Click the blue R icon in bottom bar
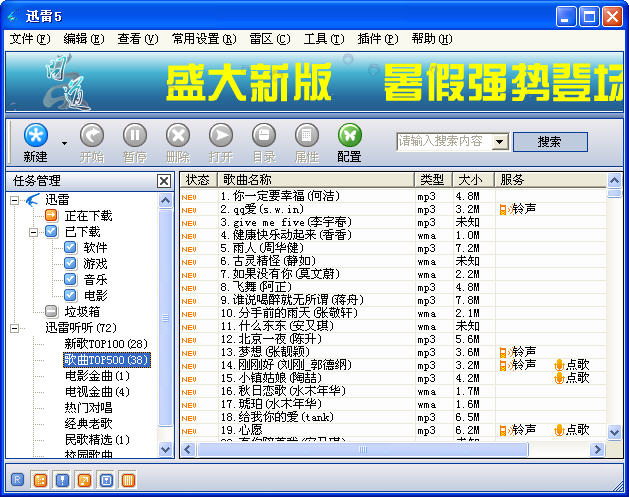The height and width of the screenshot is (497, 629). [17, 480]
